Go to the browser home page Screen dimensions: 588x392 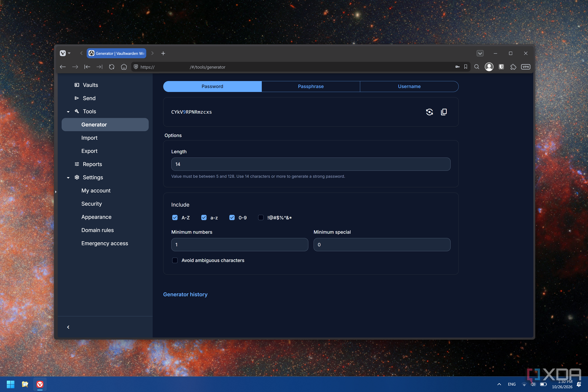pyautogui.click(x=124, y=67)
